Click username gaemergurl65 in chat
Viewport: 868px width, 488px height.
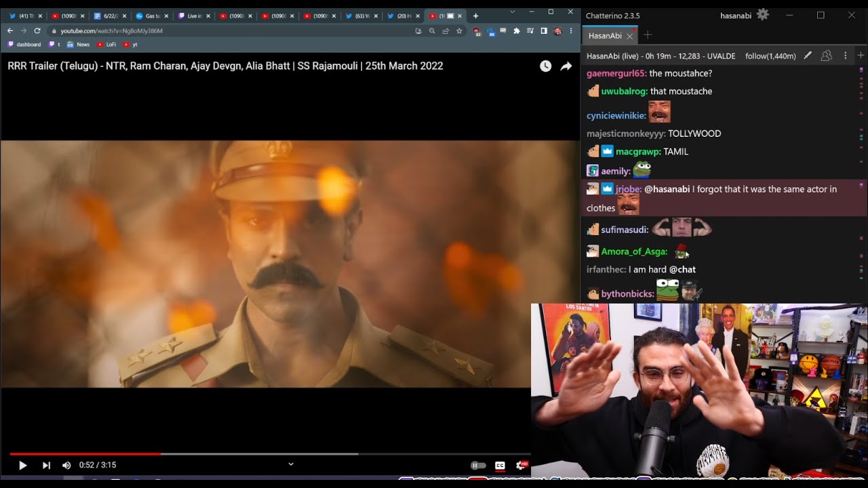[x=616, y=73]
